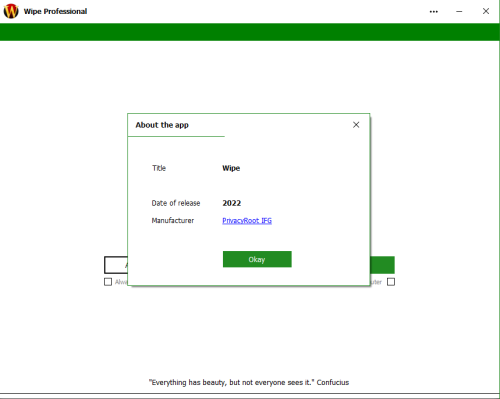Click the 2022 release date value
Viewport: 500px width, 399px height.
[x=232, y=203]
